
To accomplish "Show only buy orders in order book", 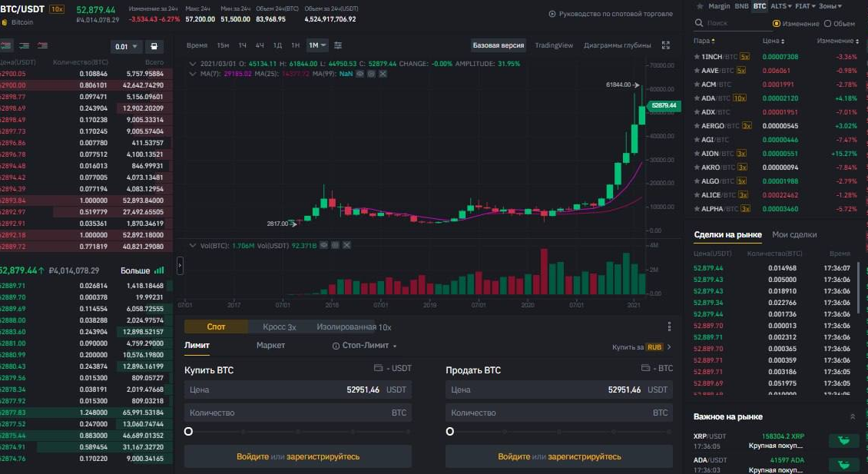I will pyautogui.click(x=25, y=46).
